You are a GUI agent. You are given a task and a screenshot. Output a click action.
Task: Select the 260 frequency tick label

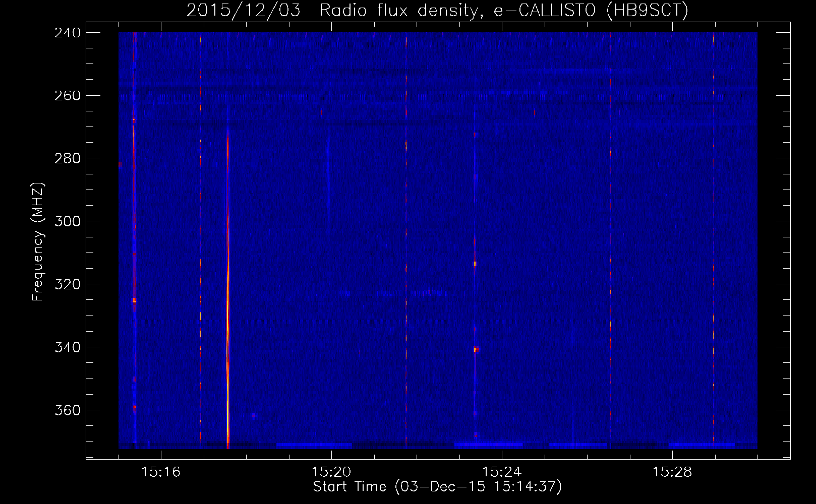68,95
